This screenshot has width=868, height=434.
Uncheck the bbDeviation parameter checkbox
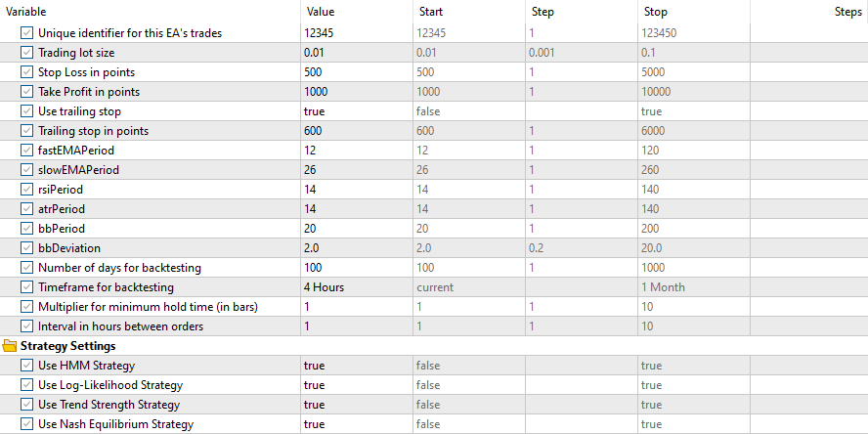coord(26,248)
